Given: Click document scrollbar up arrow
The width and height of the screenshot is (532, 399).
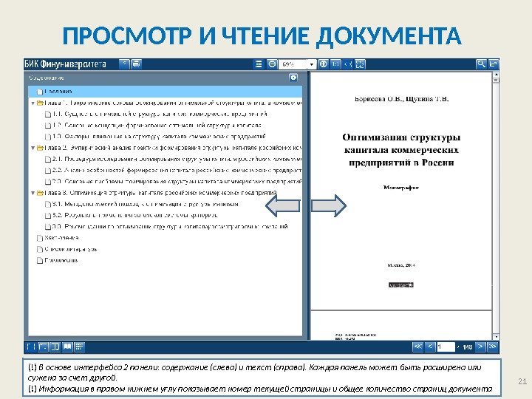Looking at the screenshot, I should coord(496,75).
